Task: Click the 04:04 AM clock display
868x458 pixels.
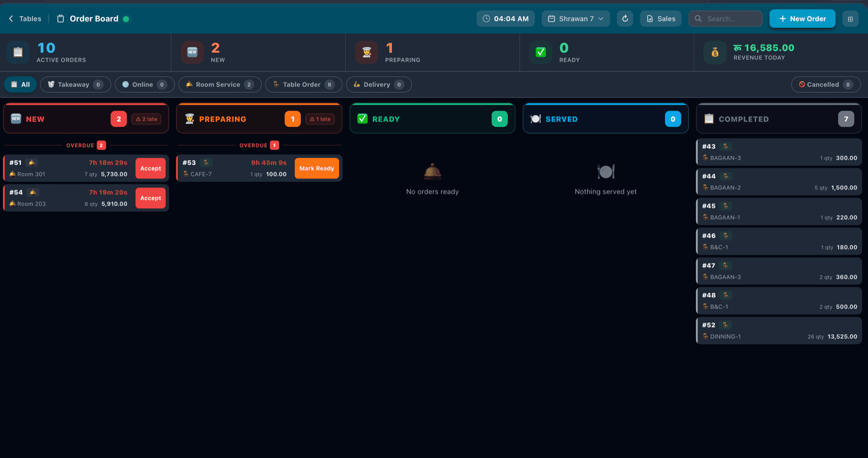Action: pyautogui.click(x=505, y=19)
